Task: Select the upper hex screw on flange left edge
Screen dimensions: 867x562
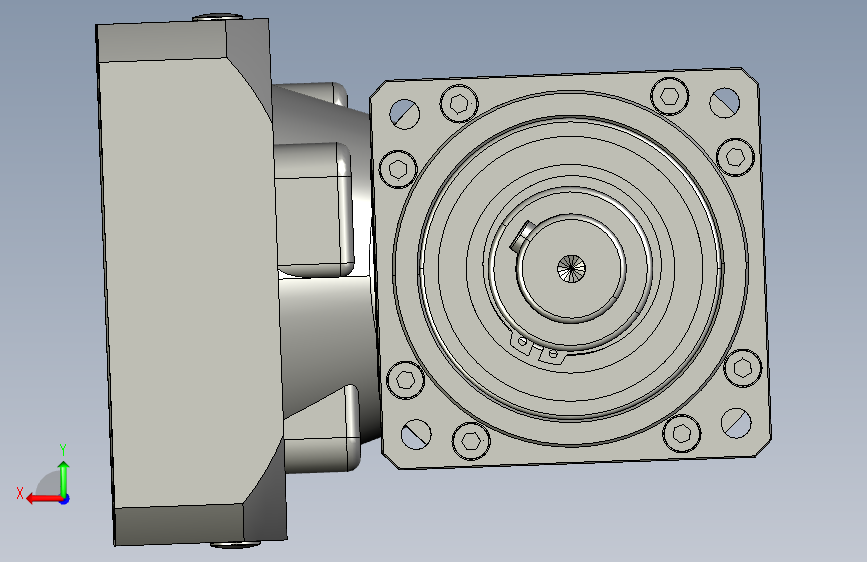Action: tap(398, 169)
